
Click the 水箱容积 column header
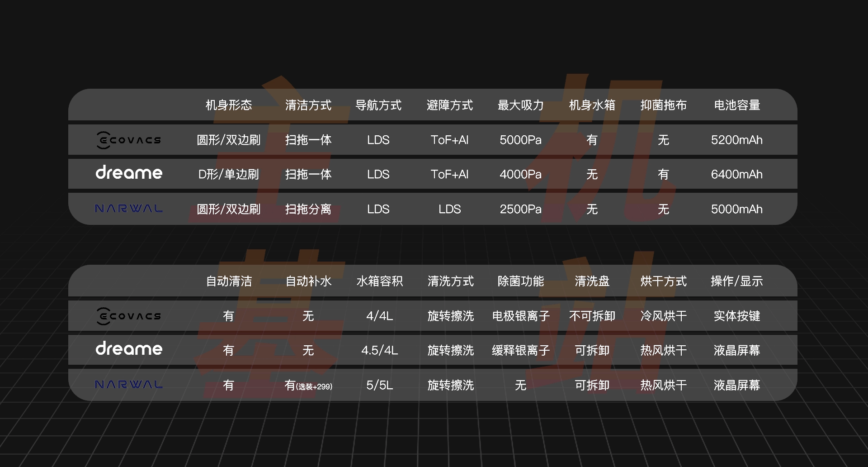[x=380, y=281]
